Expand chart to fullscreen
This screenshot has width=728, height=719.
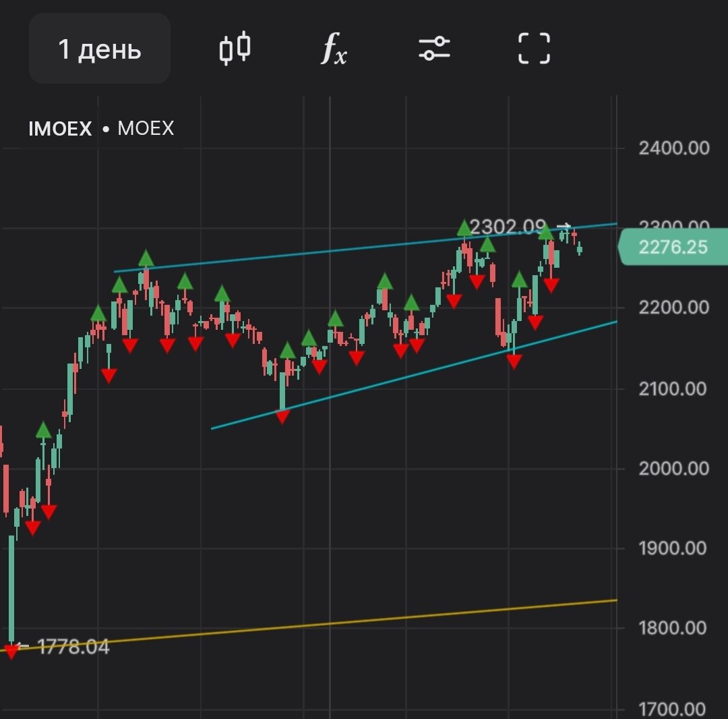point(534,49)
